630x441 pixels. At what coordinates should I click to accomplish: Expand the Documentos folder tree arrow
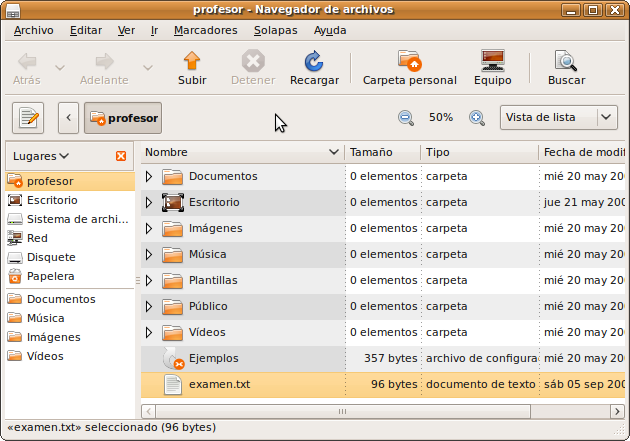click(149, 176)
